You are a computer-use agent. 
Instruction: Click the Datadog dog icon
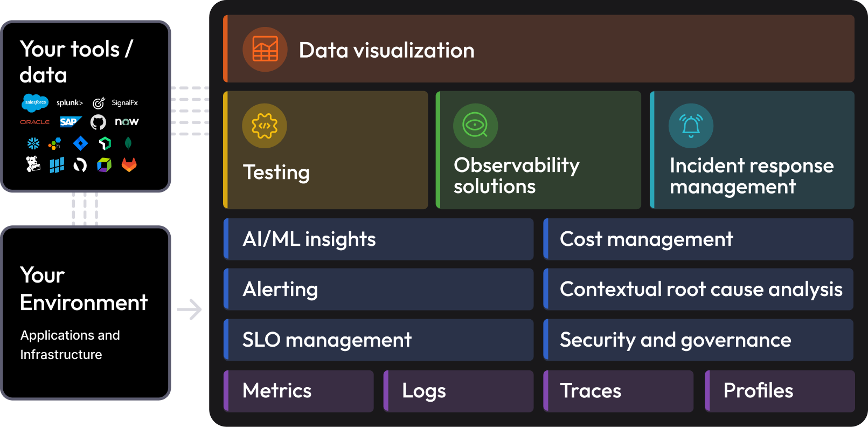pyautogui.click(x=33, y=164)
